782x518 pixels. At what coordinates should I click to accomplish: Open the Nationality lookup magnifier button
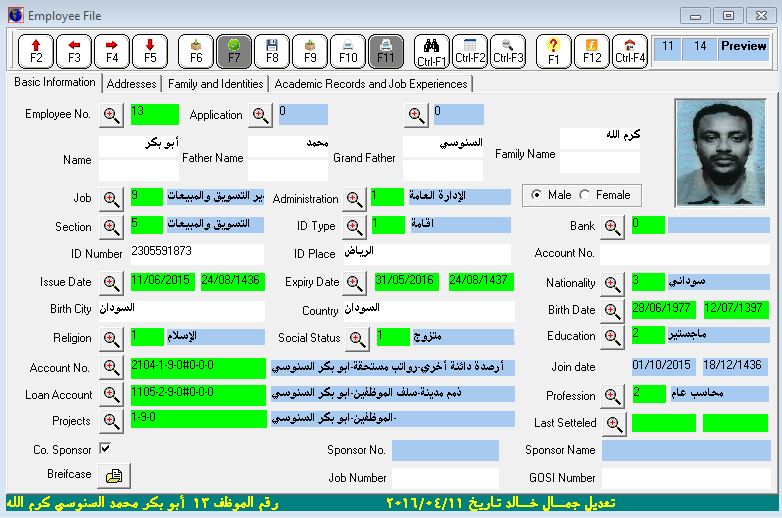pos(614,283)
